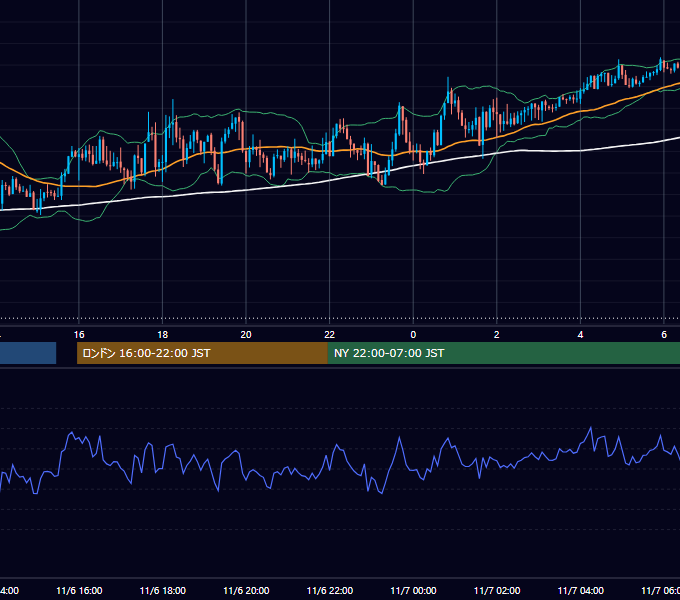Click the 11/6 16:00 date label
This screenshot has height=600, width=680.
pyautogui.click(x=79, y=591)
